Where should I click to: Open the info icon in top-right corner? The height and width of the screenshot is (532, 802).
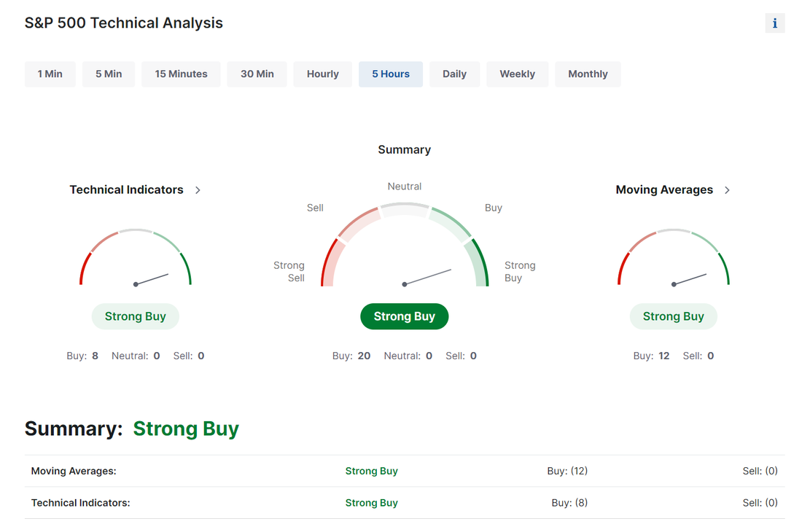774,23
